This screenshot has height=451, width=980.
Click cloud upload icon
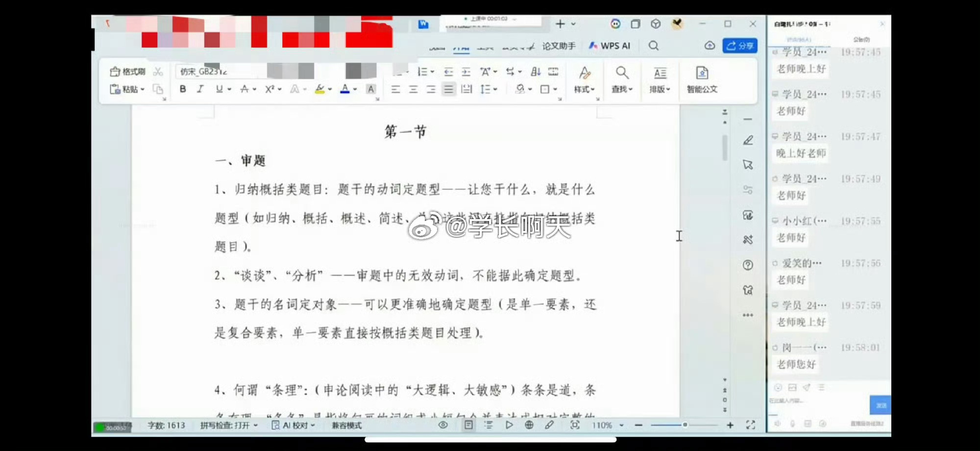coord(710,46)
